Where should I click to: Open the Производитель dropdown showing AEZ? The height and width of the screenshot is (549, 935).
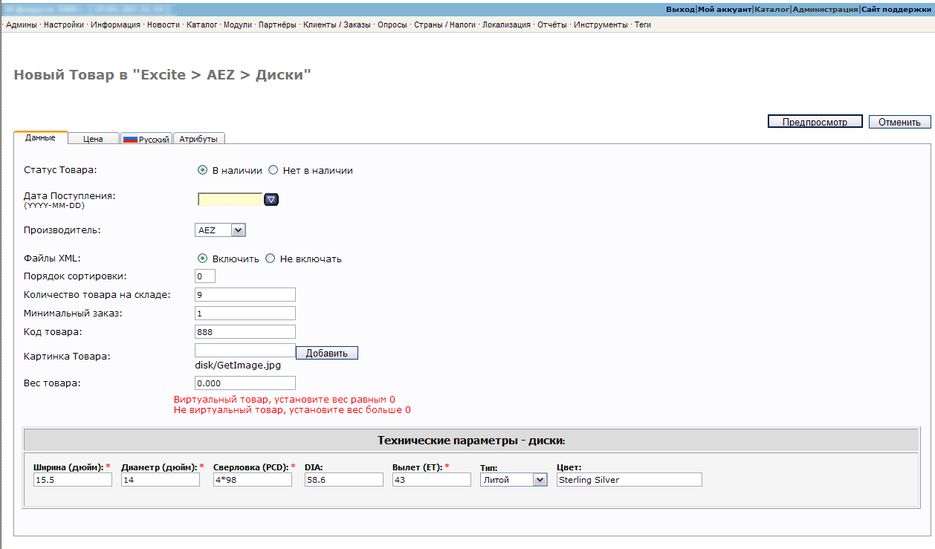[220, 230]
